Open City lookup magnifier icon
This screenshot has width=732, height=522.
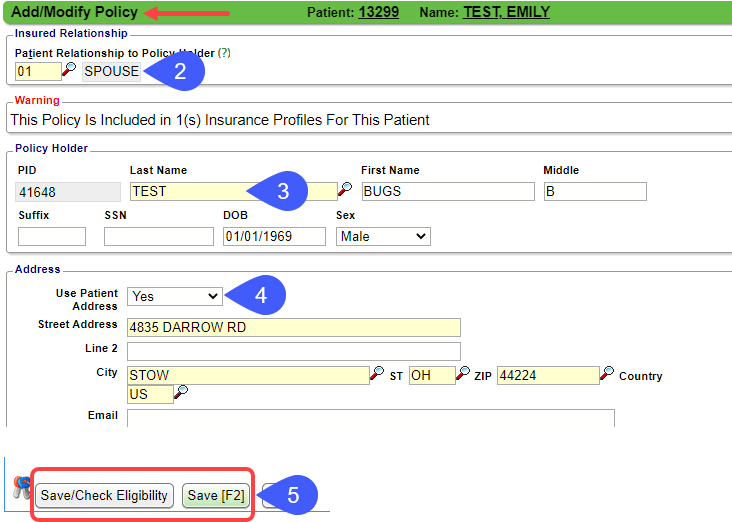pos(377,373)
